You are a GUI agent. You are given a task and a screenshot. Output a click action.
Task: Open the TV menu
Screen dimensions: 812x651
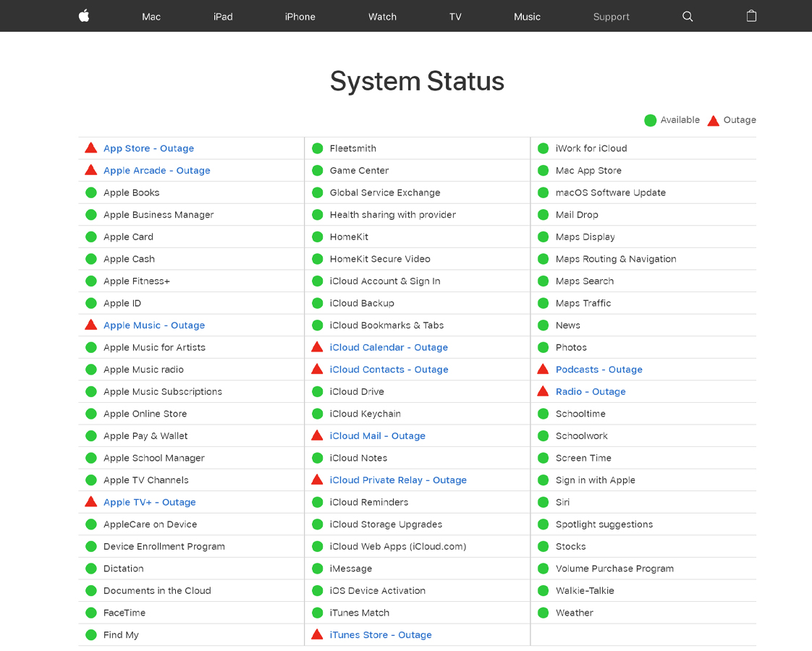click(x=455, y=17)
